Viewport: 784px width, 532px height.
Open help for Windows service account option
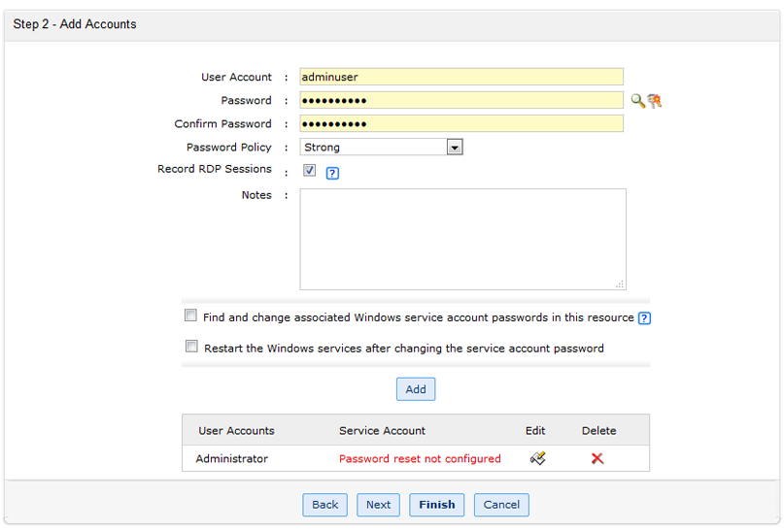point(644,317)
